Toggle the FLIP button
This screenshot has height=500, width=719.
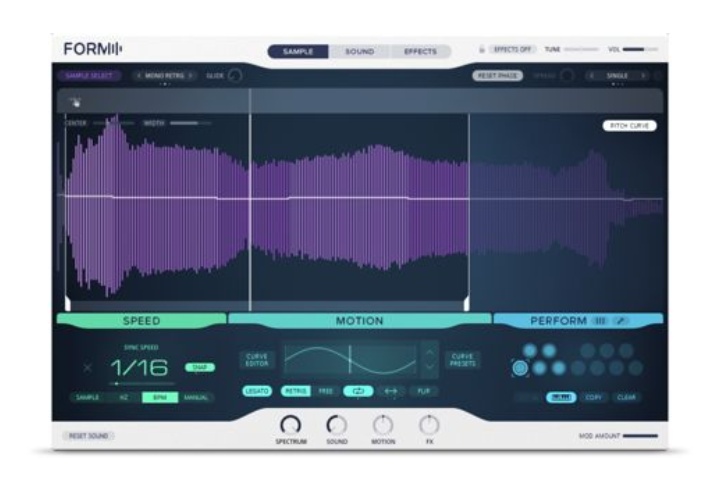click(424, 391)
